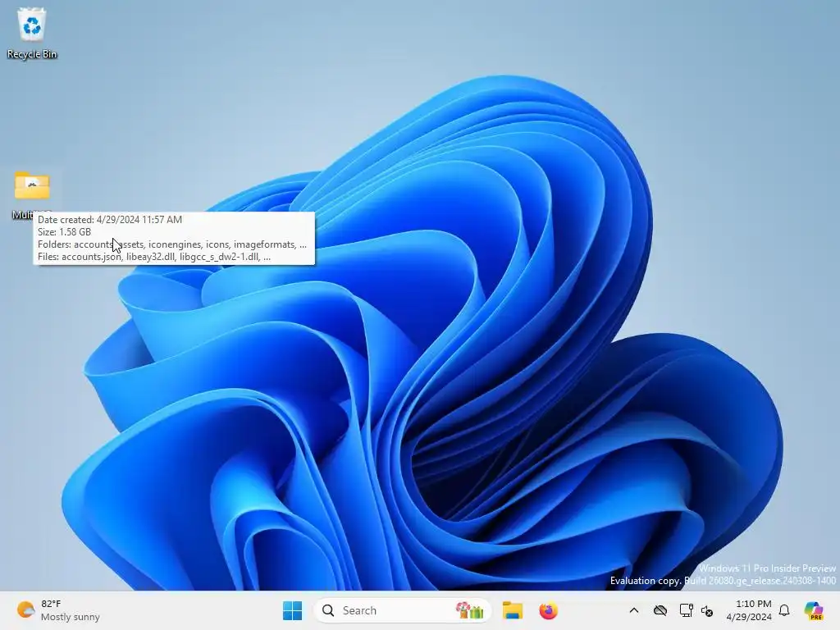840x630 pixels.
Task: Launch Firefox from the taskbar
Action: pyautogui.click(x=548, y=610)
